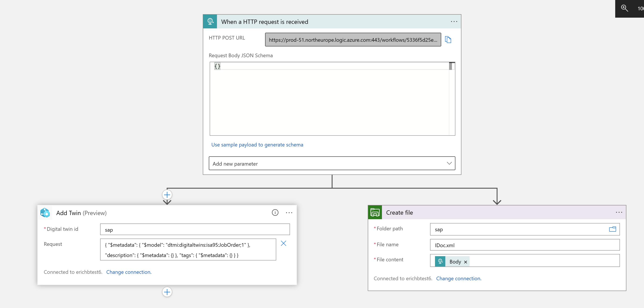Open Create file ellipsis menu
This screenshot has height=308, width=644.
pos(619,212)
